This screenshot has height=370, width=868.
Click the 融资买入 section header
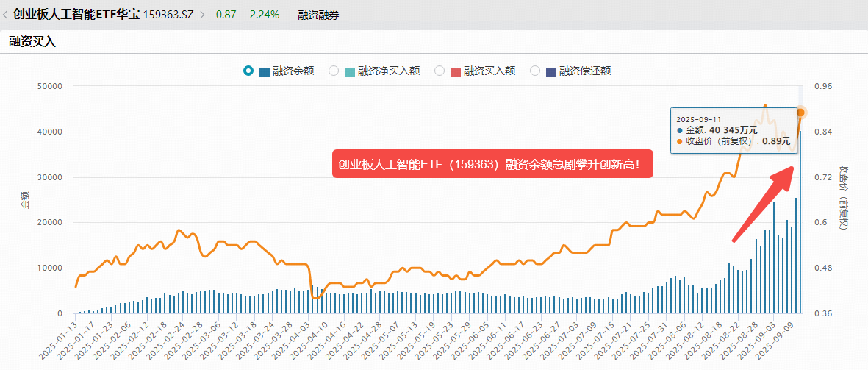32,41
